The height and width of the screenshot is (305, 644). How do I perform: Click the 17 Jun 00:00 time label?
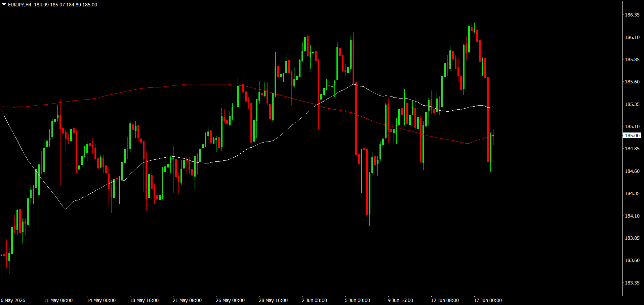pos(488,300)
